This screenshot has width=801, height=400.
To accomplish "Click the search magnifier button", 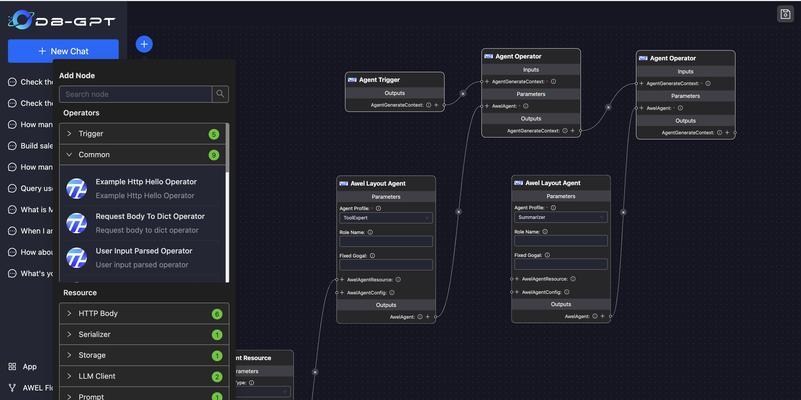I will click(x=220, y=94).
